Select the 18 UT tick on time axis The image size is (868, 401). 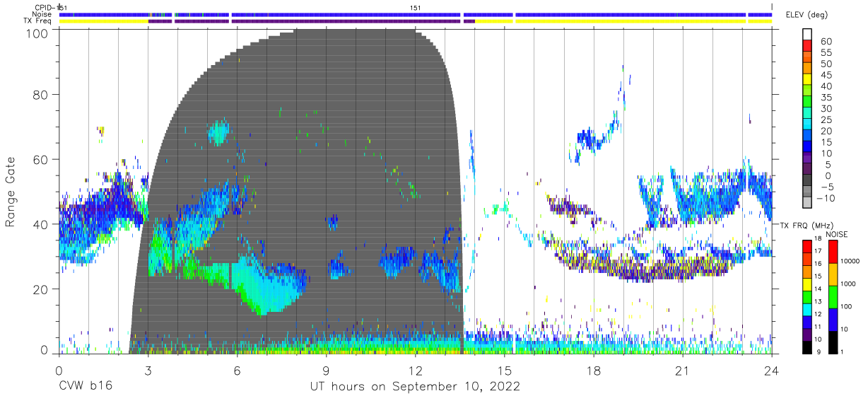[594, 371]
